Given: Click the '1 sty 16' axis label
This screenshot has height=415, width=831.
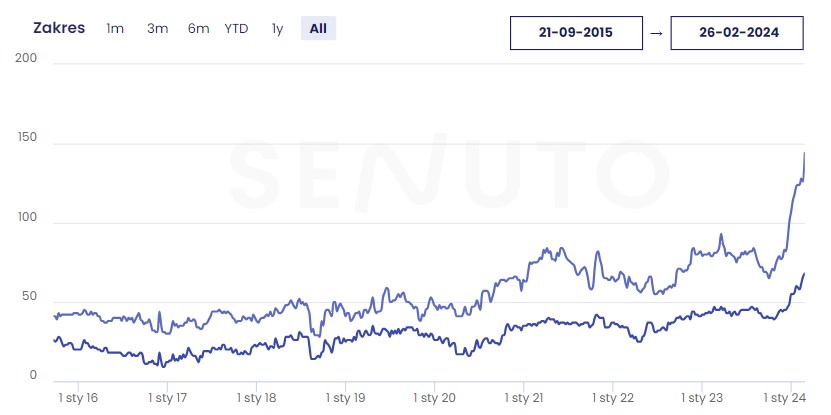Looking at the screenshot, I should pyautogui.click(x=77, y=397).
